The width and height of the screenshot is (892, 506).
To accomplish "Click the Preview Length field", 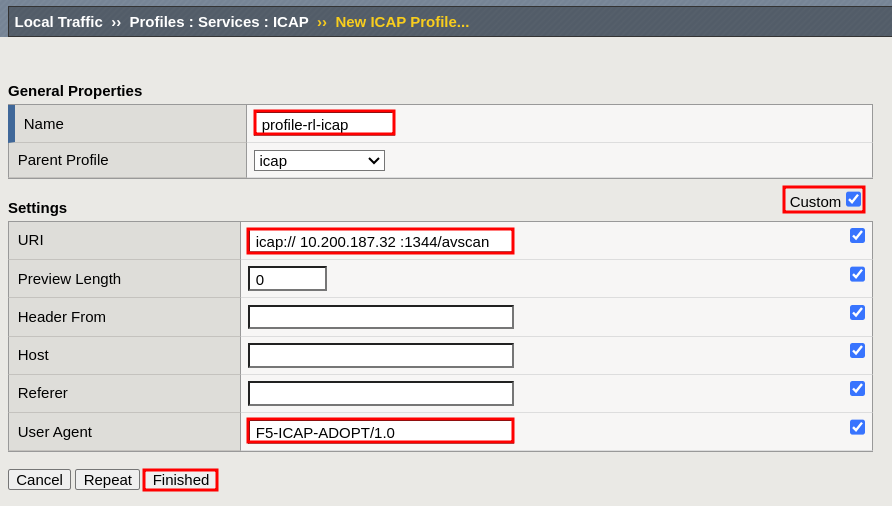I will pos(287,279).
